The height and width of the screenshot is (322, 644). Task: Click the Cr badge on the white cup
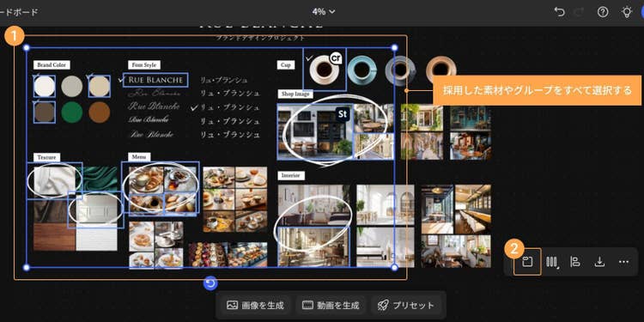tap(337, 58)
